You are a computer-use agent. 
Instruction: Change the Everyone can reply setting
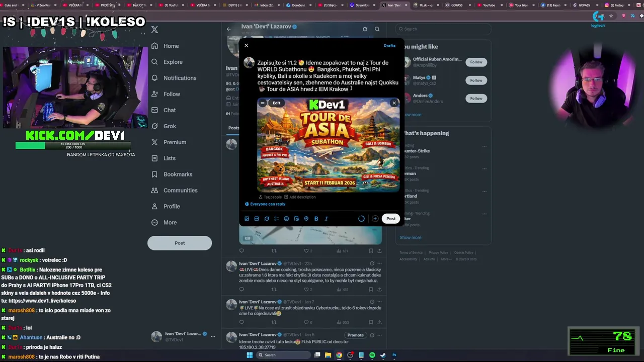(x=265, y=204)
